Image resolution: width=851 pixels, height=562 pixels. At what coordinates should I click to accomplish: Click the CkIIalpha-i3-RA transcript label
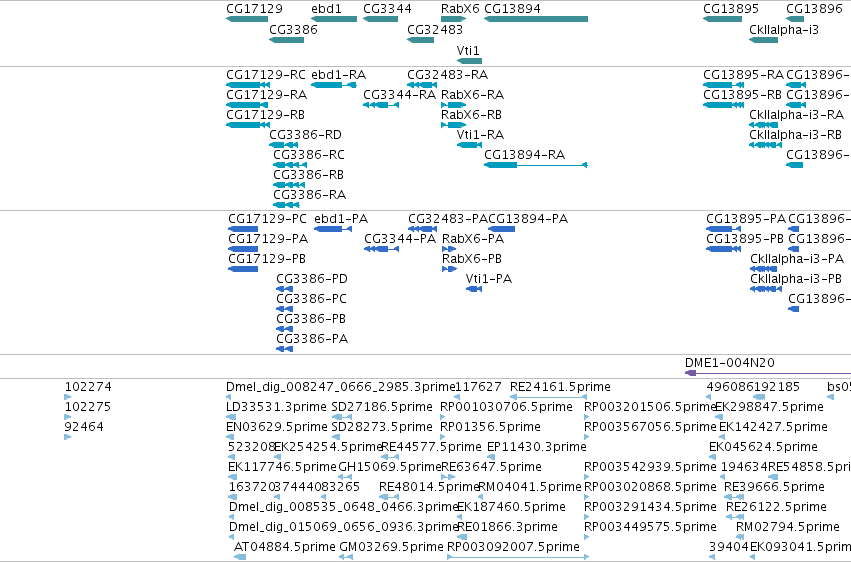796,114
